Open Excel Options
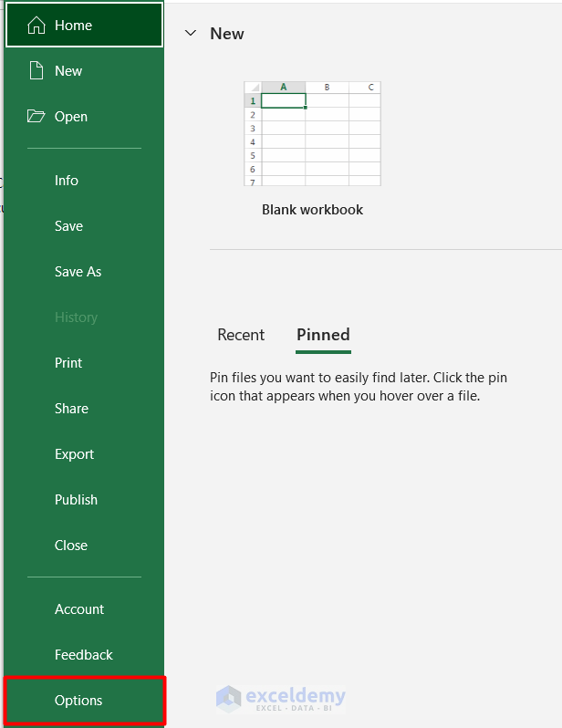562x728 pixels. tap(78, 701)
